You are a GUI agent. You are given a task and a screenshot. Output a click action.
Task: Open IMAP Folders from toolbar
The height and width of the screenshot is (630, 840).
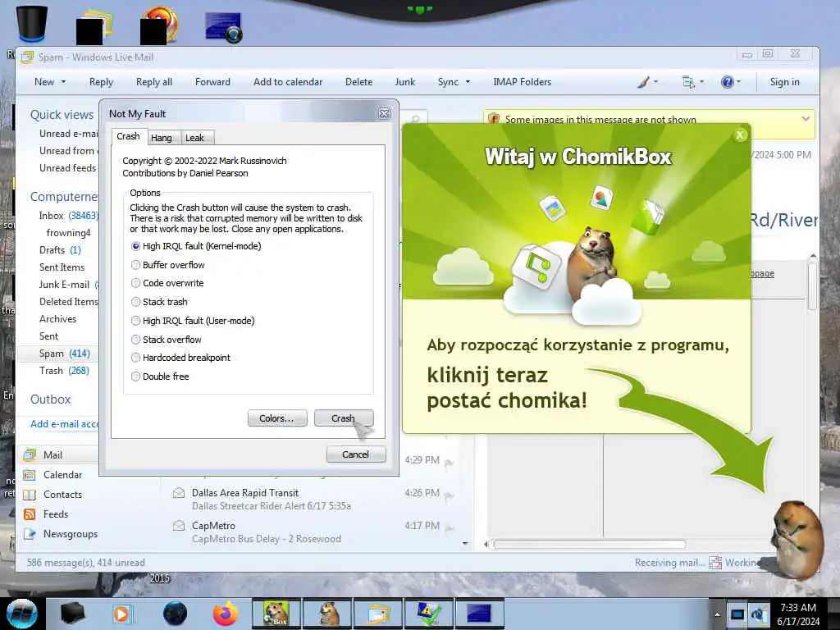(x=523, y=82)
